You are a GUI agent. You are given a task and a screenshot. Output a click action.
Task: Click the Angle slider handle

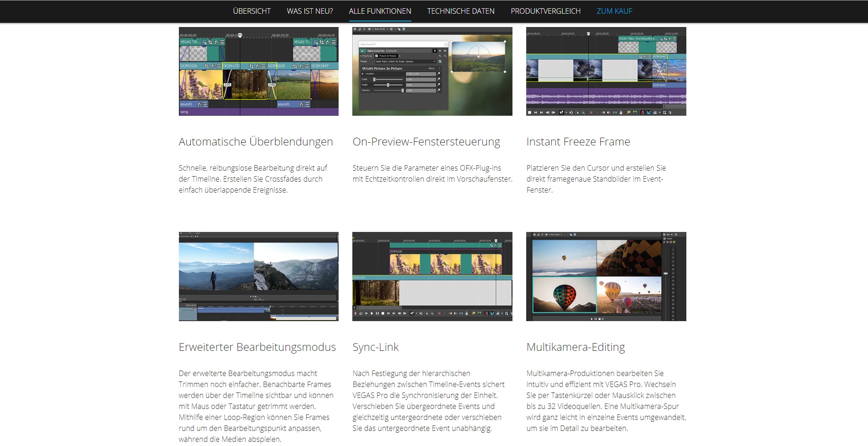click(x=388, y=85)
